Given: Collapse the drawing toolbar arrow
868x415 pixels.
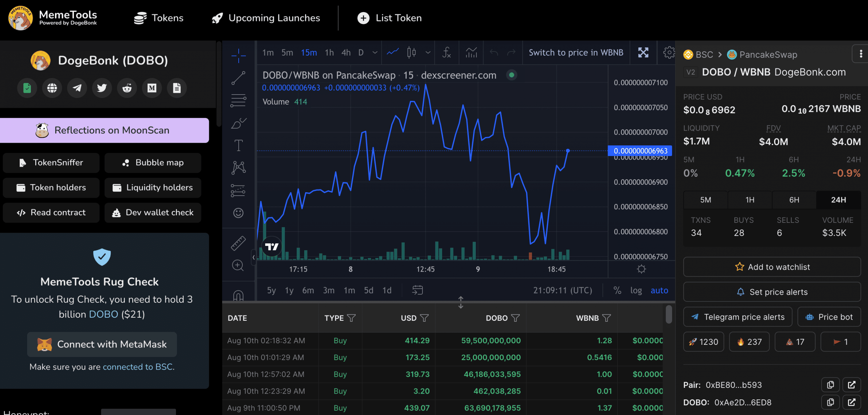Looking at the screenshot, I should point(254,257).
